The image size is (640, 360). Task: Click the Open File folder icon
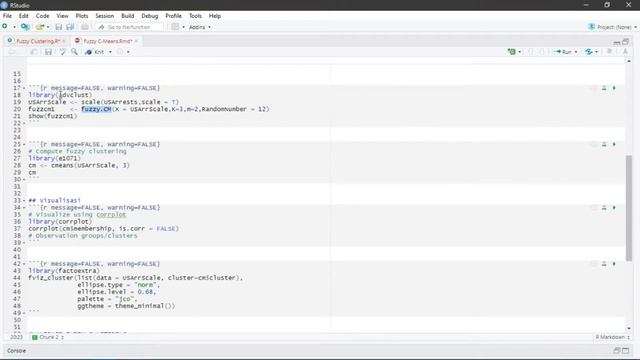[40, 27]
